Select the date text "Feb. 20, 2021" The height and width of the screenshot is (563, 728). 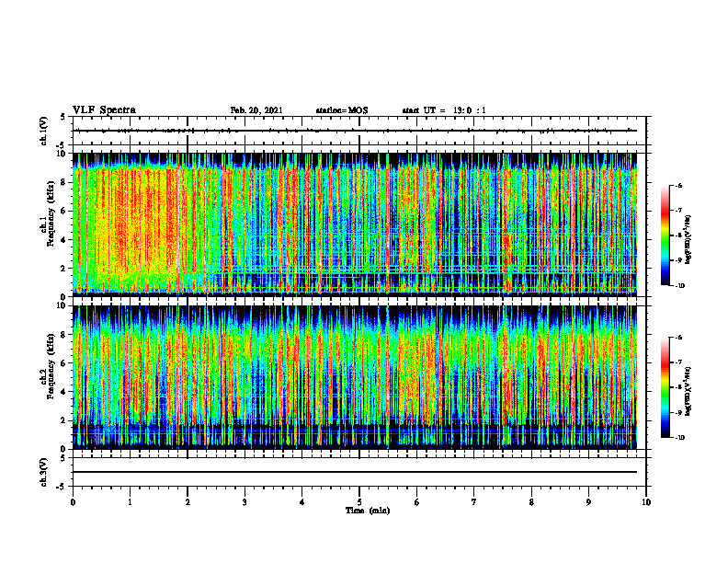pos(256,110)
